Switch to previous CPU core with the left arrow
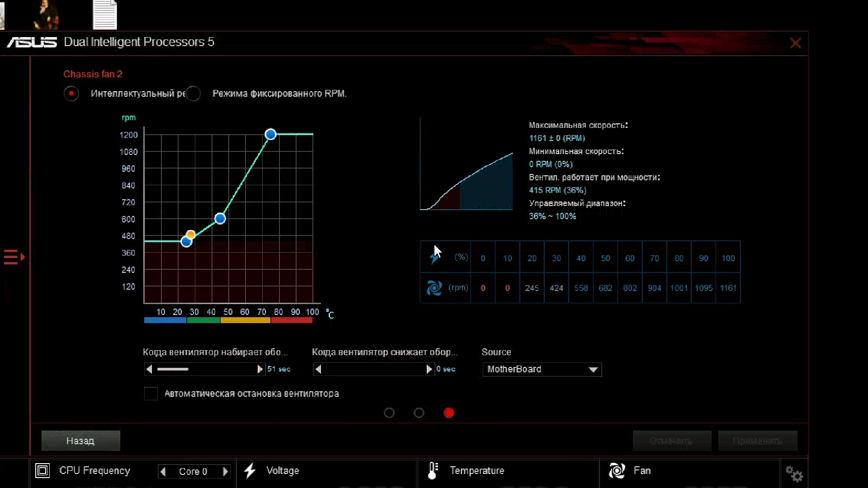The height and width of the screenshot is (488, 868). [163, 471]
